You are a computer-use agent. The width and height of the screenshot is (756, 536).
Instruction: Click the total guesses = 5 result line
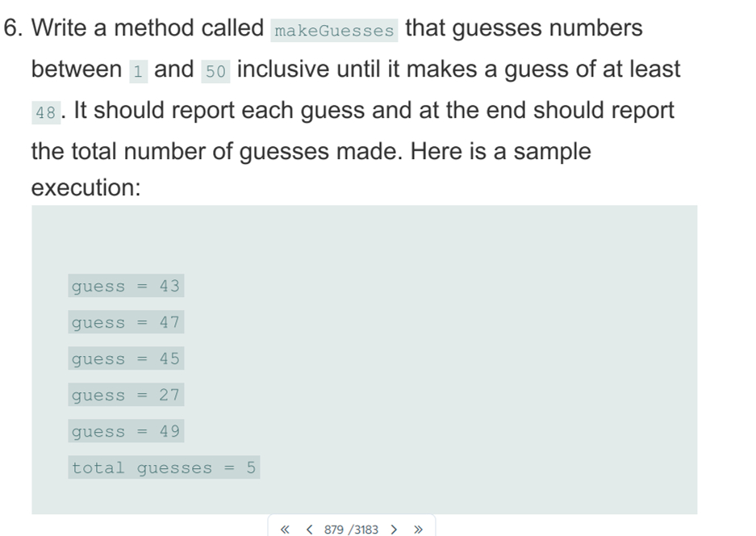pyautogui.click(x=164, y=467)
